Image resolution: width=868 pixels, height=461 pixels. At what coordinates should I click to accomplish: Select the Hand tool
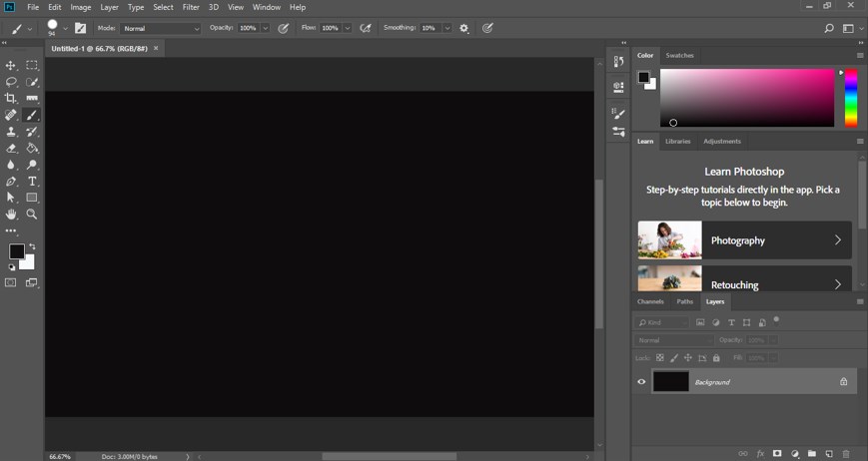(11, 214)
